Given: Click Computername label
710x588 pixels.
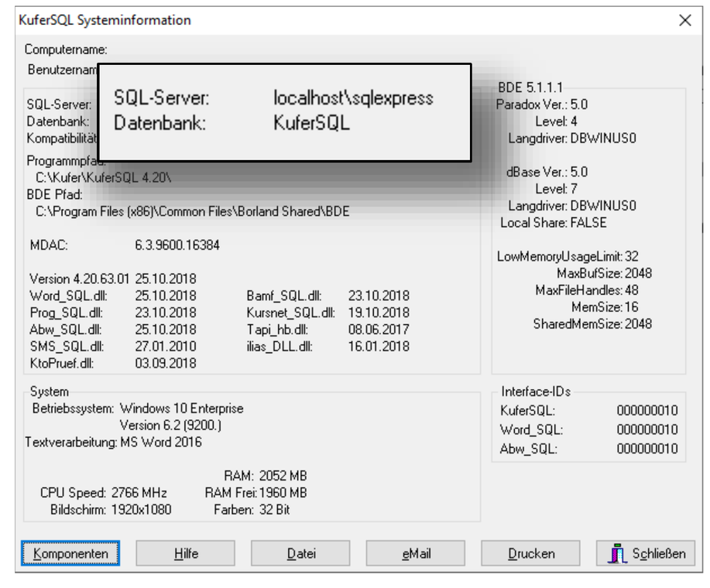Looking at the screenshot, I should pos(66,50).
